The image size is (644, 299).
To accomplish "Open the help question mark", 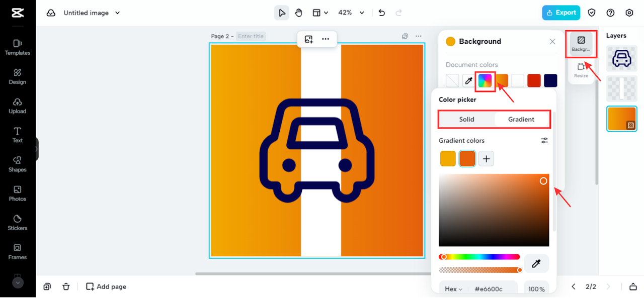I will [610, 13].
